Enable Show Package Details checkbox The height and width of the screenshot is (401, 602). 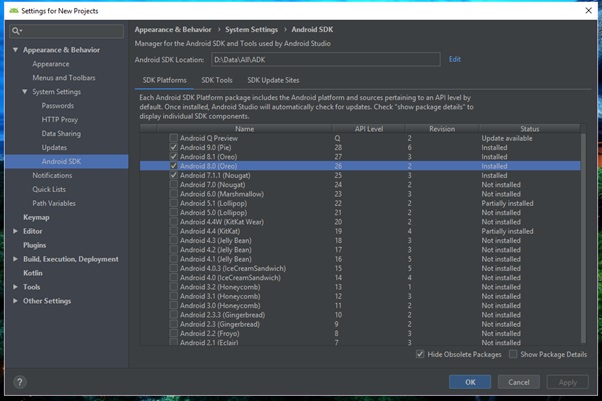[513, 354]
